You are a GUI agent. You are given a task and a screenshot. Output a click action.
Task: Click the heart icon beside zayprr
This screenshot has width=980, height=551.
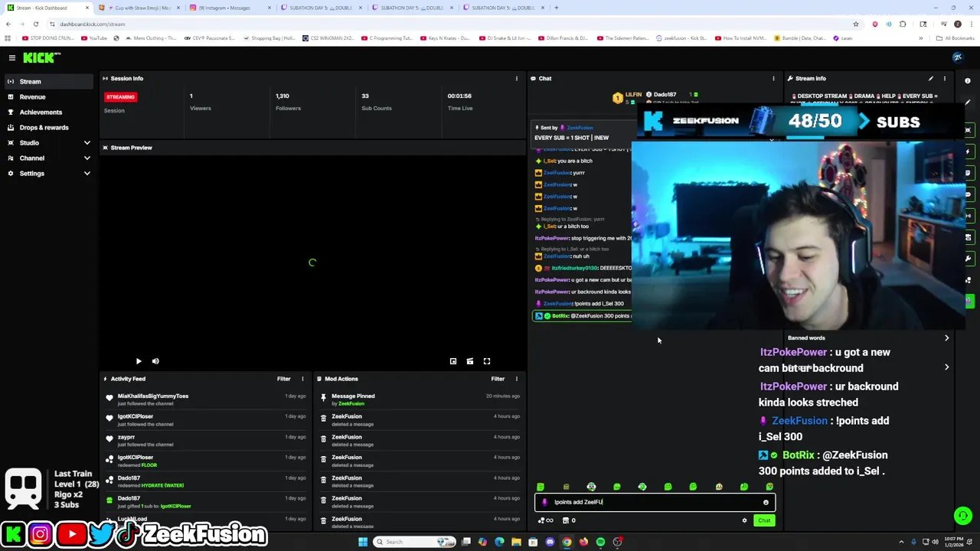[109, 439]
